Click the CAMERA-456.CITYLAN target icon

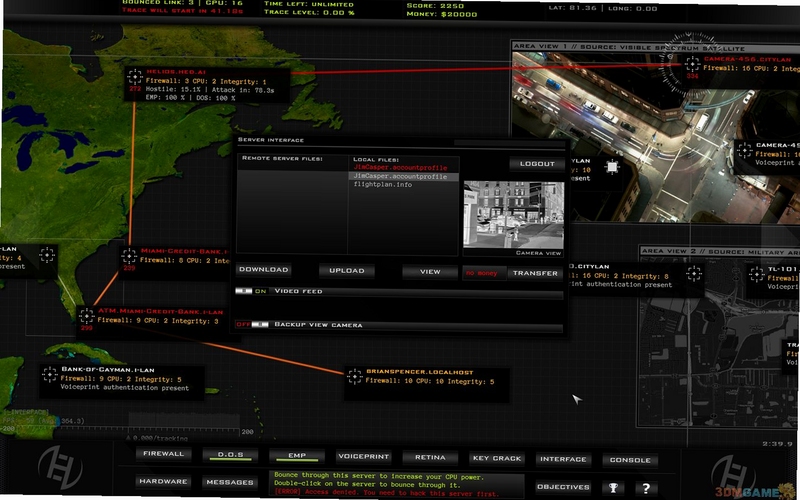[692, 64]
